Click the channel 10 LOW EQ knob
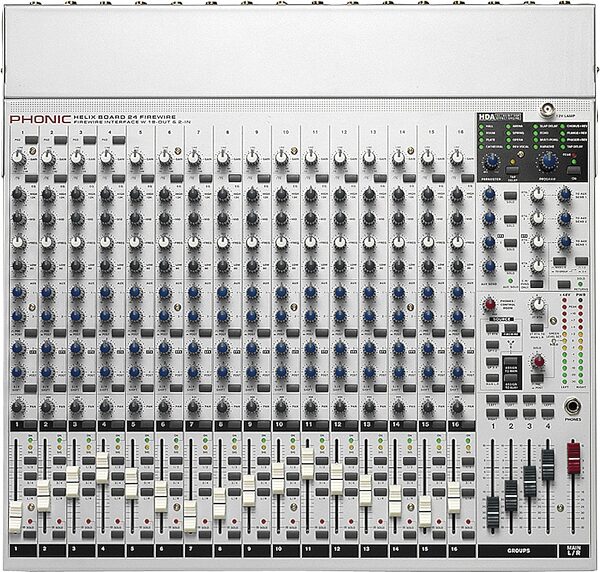600x572 pixels. tap(281, 266)
